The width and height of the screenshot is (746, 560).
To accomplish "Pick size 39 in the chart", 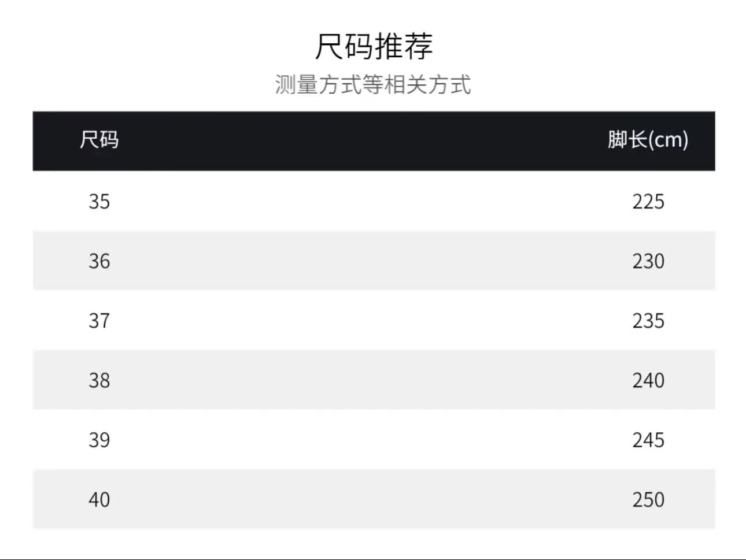I will click(x=99, y=440).
